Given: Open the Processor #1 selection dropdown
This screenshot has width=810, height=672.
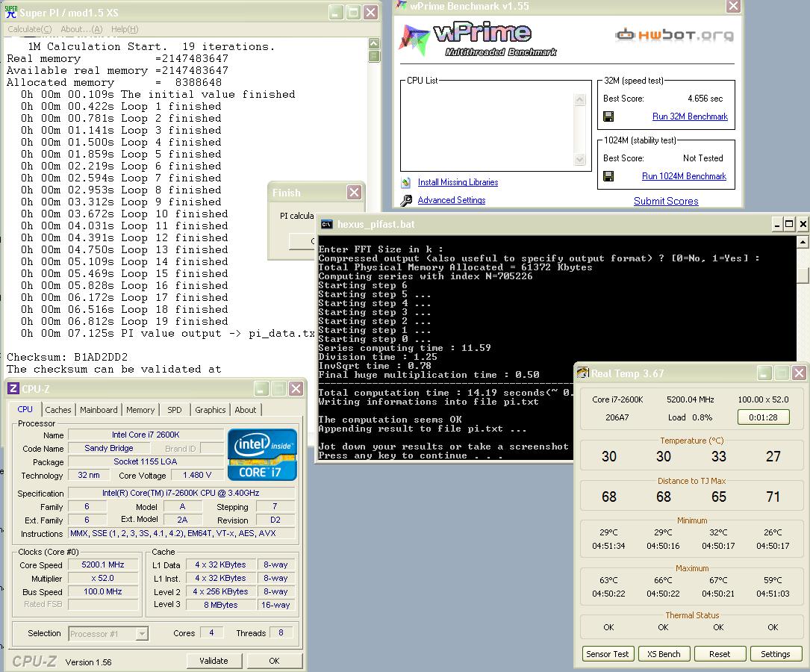Looking at the screenshot, I should click(142, 634).
